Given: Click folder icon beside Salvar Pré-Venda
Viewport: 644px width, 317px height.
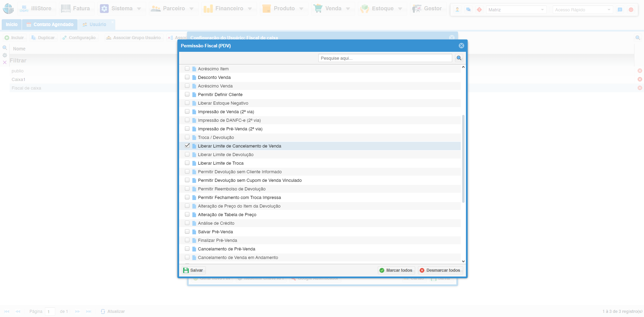Looking at the screenshot, I should (194, 232).
